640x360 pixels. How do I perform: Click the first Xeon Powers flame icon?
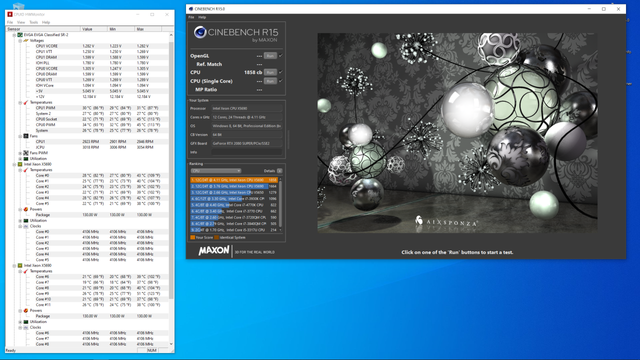26,209
